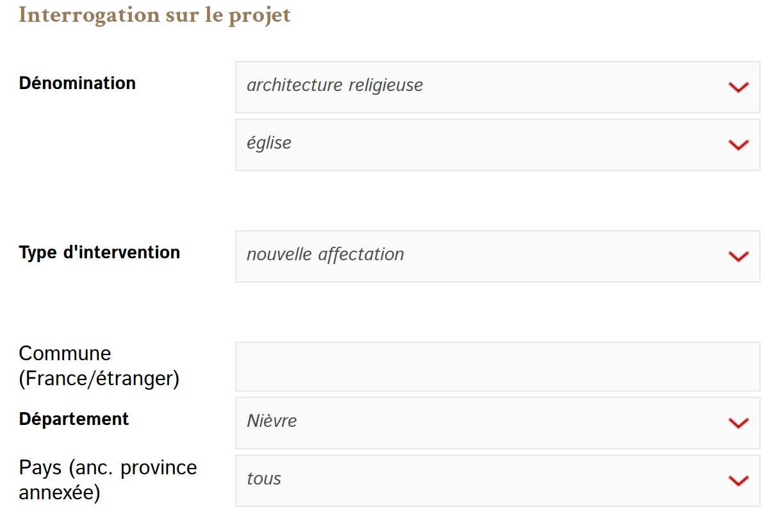Click the red chevron beside nouvelle affectation
The width and height of the screenshot is (783, 532).
(x=738, y=256)
